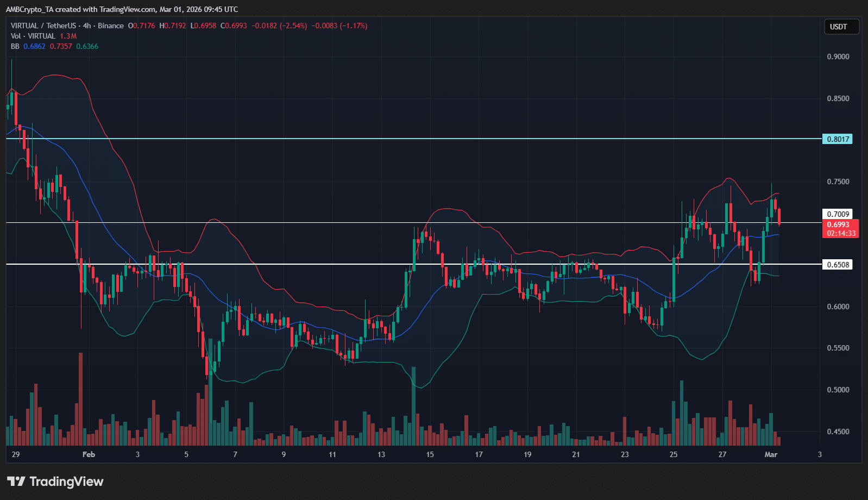Click the Mar label on the time axis
The height and width of the screenshot is (500, 868).
pyautogui.click(x=771, y=454)
